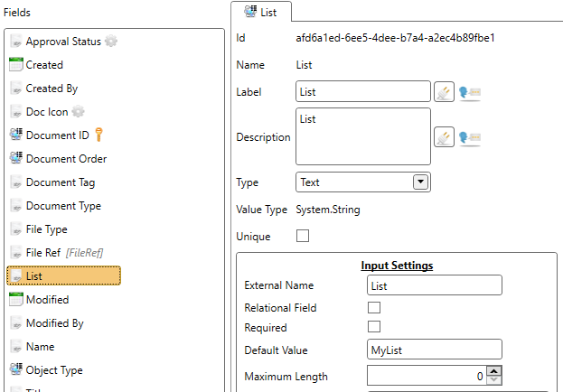Click the gear icon next to Doc Icon
Viewport: 563px width, 392px height.
click(78, 111)
